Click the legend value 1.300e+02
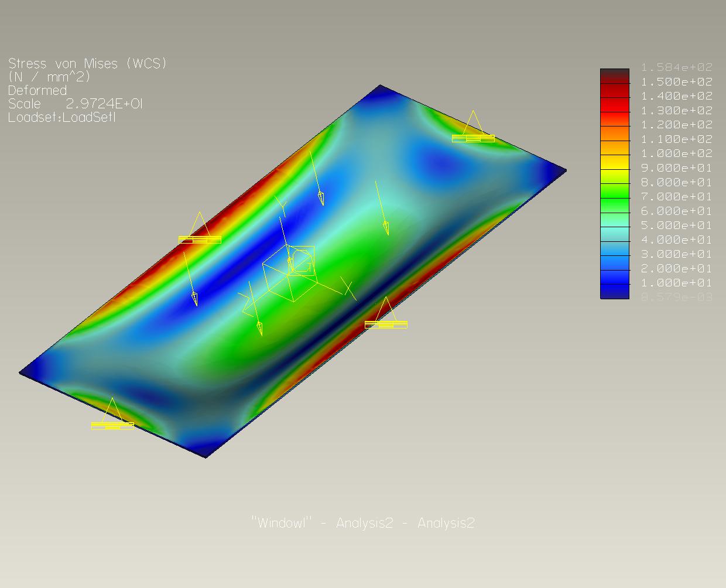726x588 pixels. click(677, 110)
